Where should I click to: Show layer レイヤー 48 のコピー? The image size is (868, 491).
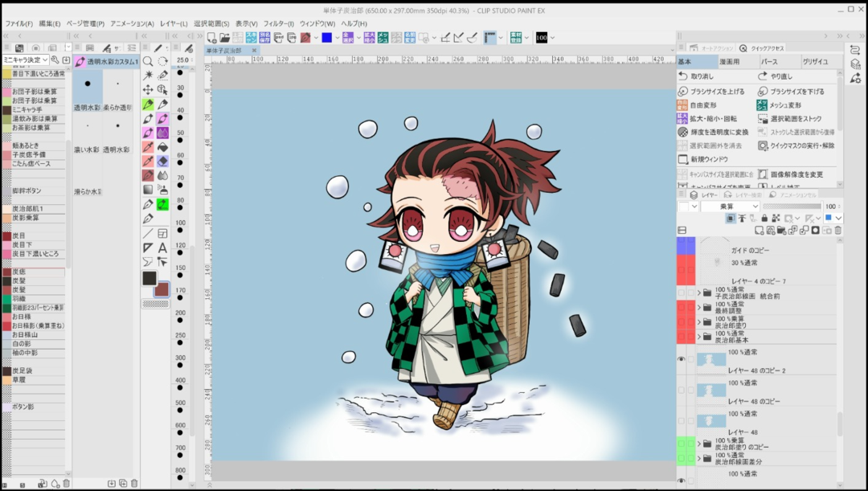coord(682,390)
